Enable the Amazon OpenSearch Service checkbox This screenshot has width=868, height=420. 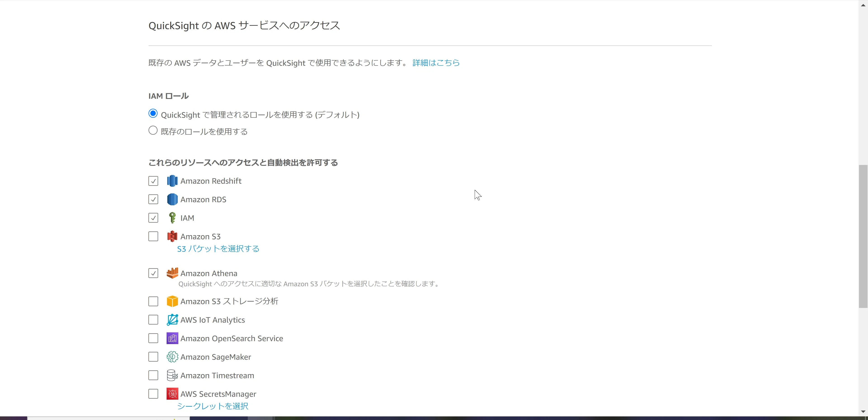pos(153,338)
